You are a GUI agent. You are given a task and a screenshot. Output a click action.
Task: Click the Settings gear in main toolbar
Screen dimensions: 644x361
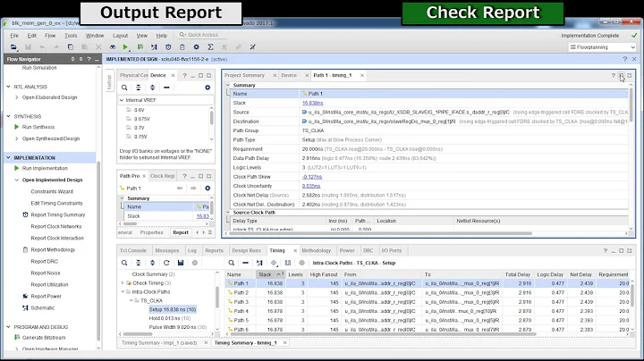coord(196,47)
